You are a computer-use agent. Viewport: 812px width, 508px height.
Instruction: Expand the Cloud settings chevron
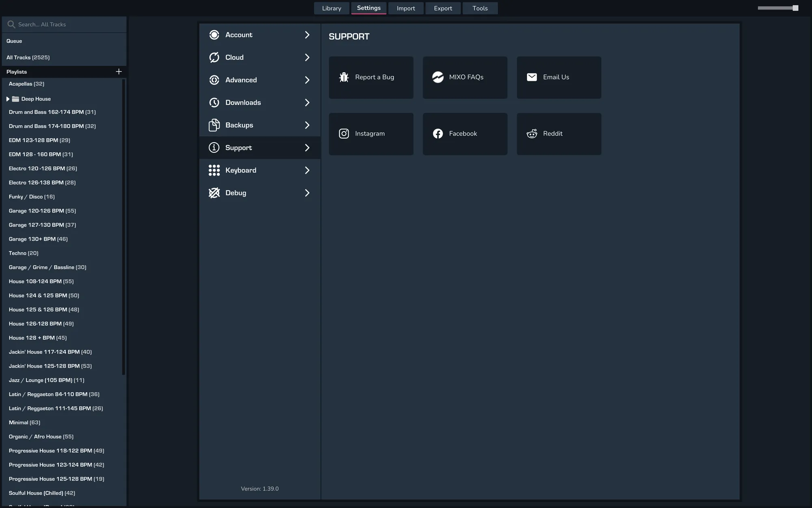point(307,57)
